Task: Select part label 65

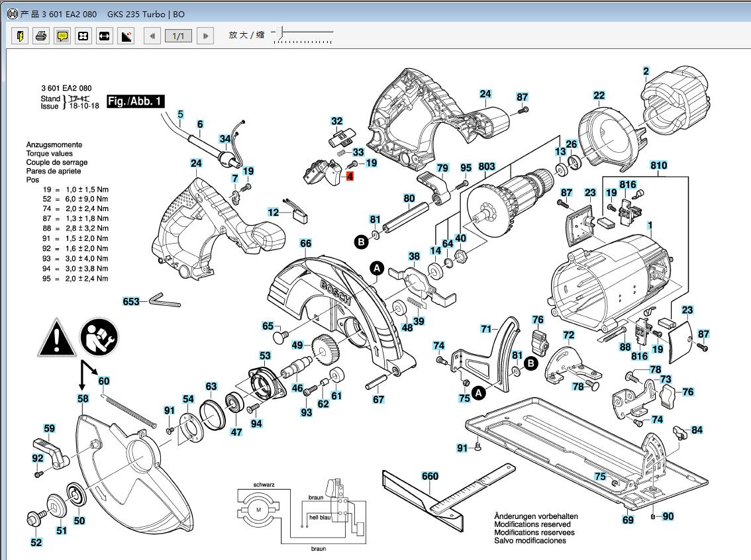Action: pos(268,326)
